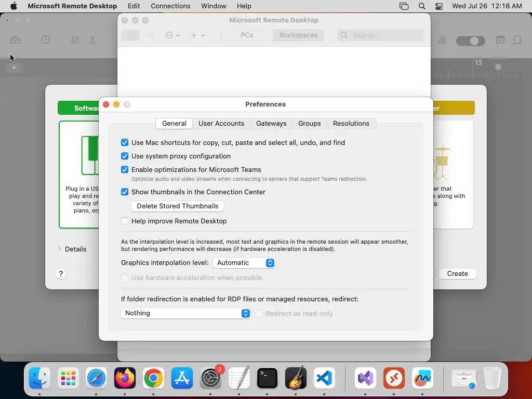The width and height of the screenshot is (532, 399).
Task: Click the Software Instrument green header
Action: coord(78,108)
